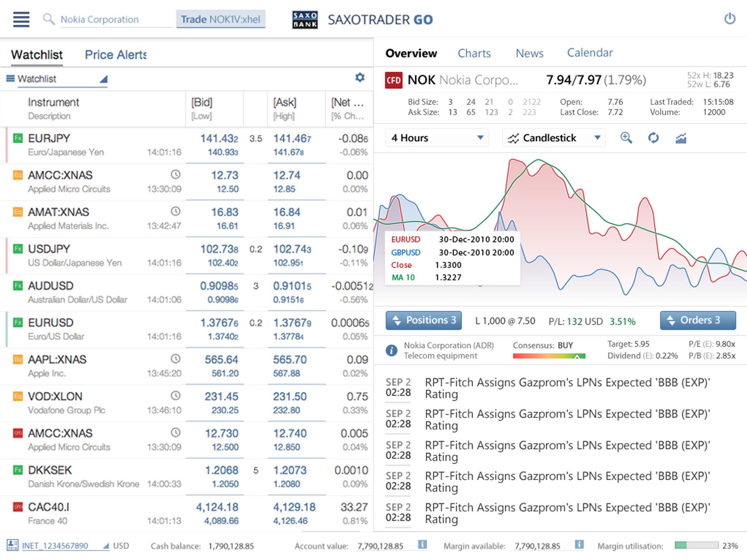
Task: Open the INET_1234567890 account link
Action: [55, 546]
